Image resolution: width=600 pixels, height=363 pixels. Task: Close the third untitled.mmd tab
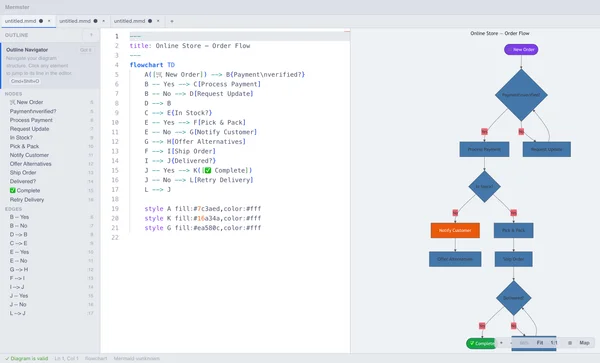[158, 21]
